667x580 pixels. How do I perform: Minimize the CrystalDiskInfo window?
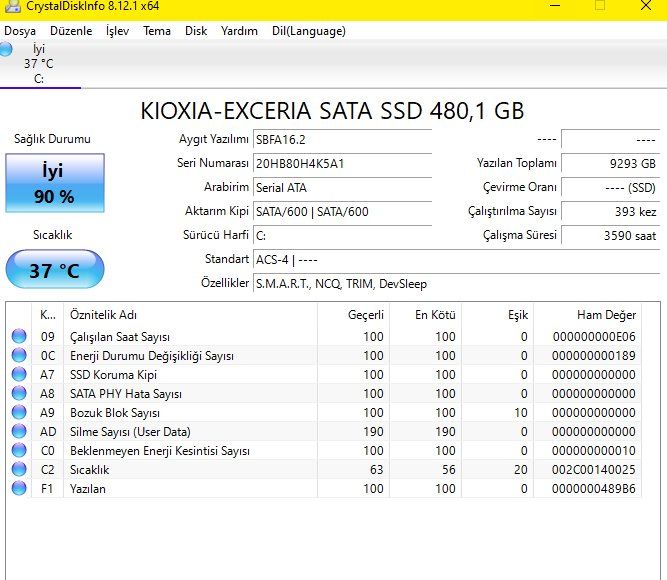point(555,6)
